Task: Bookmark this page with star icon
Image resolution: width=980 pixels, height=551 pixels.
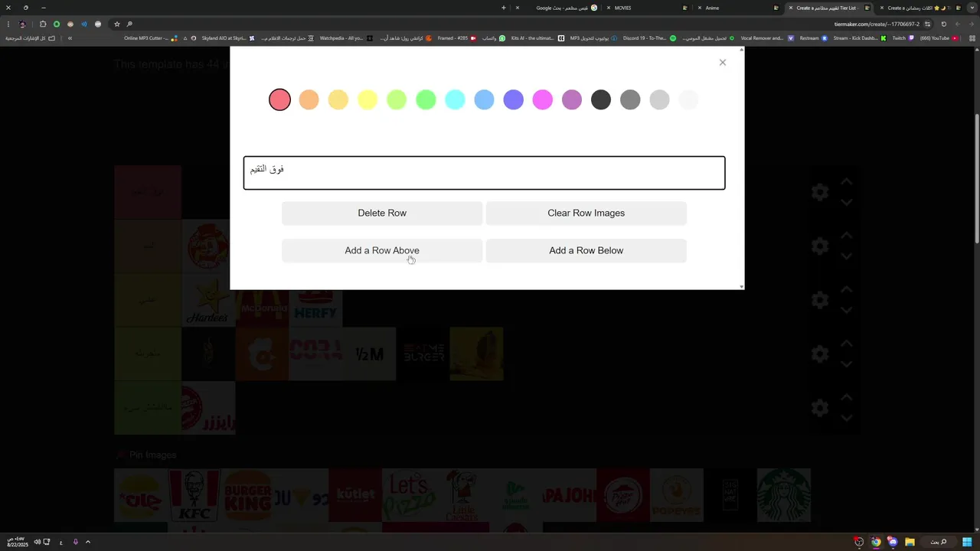Action: point(117,24)
